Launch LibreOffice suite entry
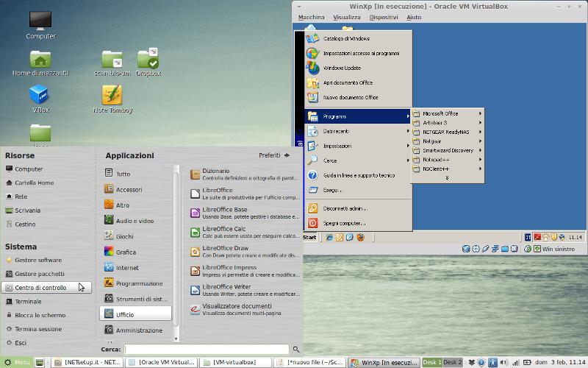 coord(245,194)
